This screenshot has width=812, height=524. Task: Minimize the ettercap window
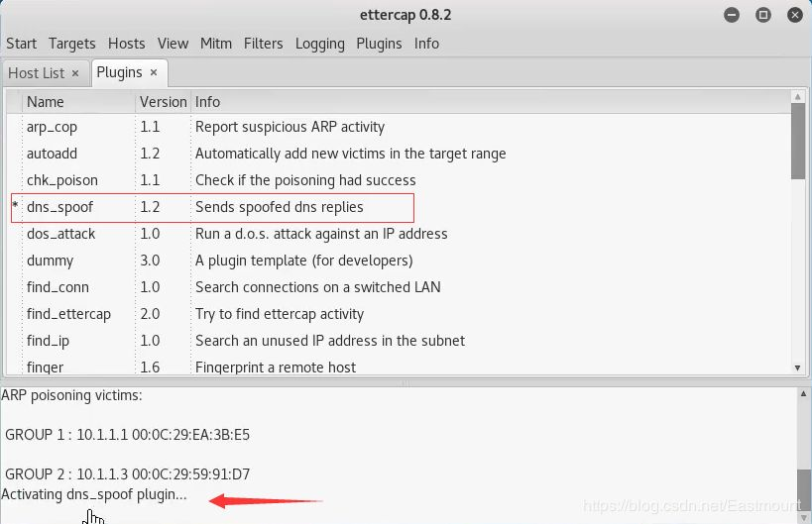pyautogui.click(x=732, y=15)
